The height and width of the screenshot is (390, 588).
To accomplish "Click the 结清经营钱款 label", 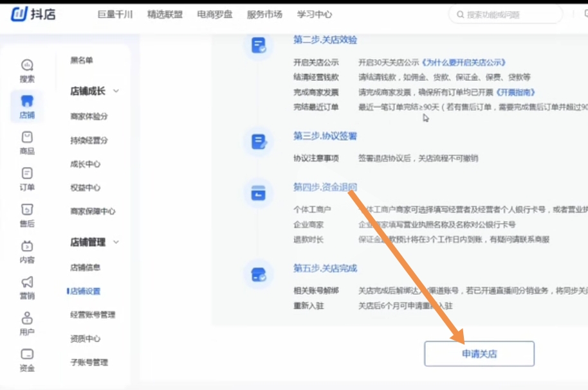I will coord(316,77).
